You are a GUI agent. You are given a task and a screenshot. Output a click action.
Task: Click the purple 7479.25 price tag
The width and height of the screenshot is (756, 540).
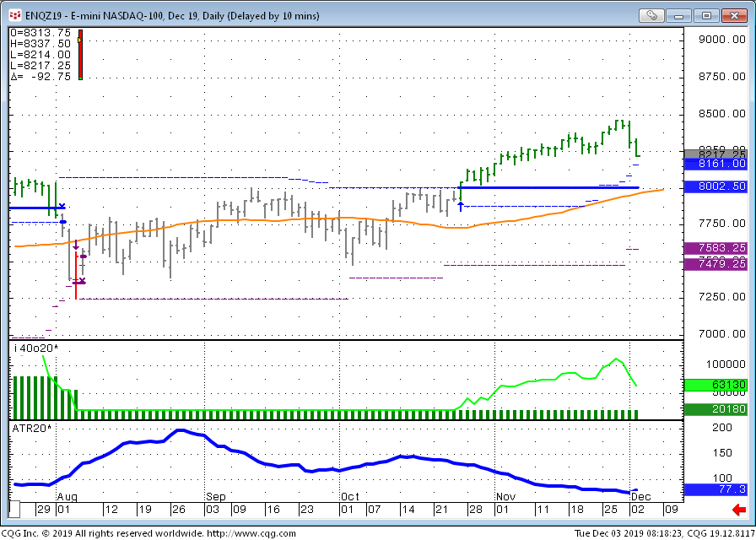(715, 263)
